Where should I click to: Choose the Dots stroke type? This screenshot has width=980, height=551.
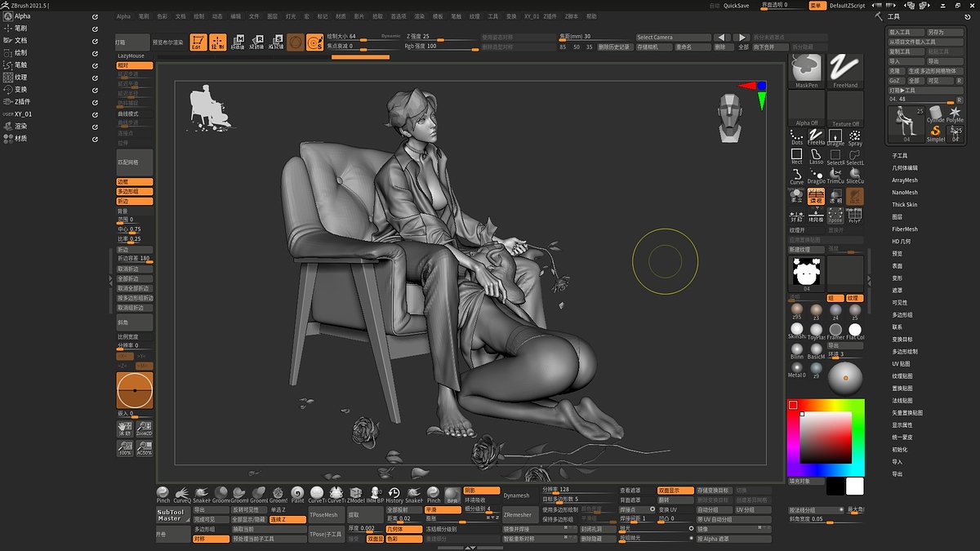(x=797, y=136)
